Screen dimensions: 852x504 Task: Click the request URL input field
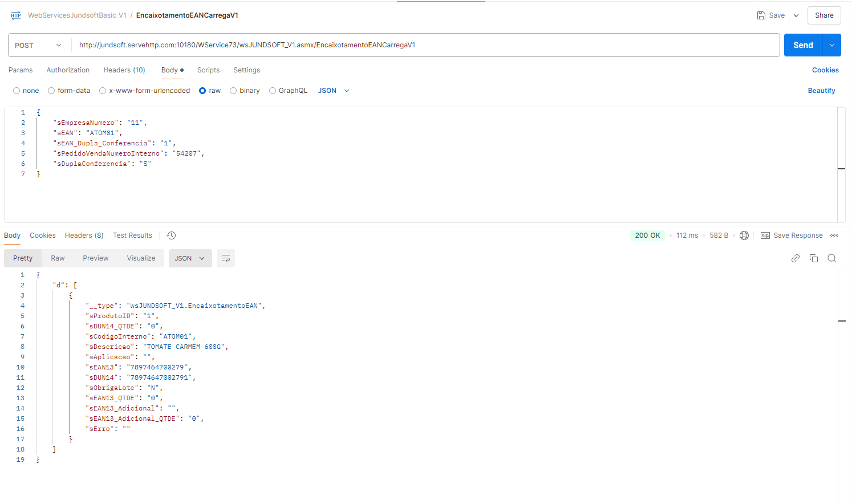tap(425, 45)
